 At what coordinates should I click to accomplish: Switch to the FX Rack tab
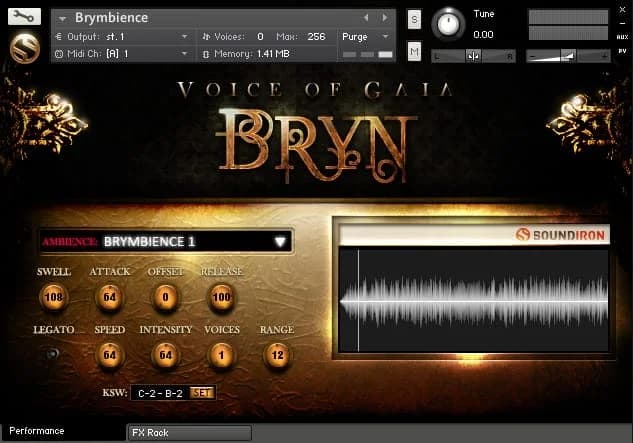pos(189,433)
